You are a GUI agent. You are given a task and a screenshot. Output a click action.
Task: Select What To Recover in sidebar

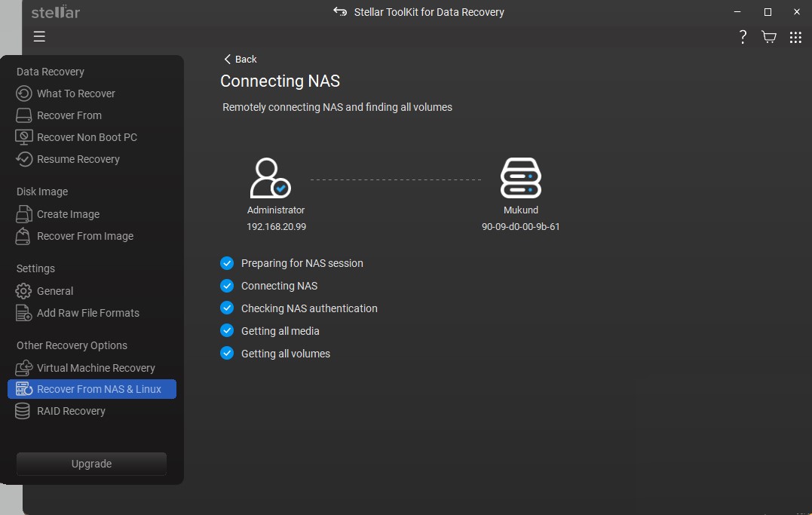75,93
